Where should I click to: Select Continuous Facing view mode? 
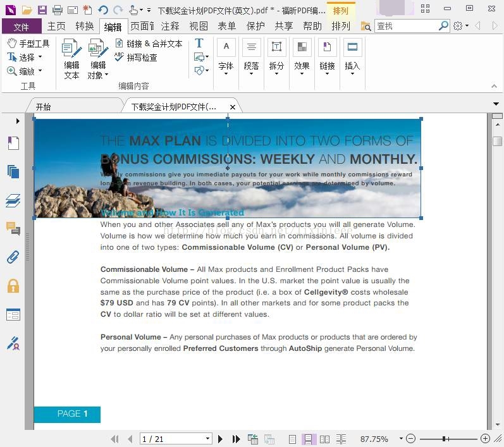click(341, 439)
